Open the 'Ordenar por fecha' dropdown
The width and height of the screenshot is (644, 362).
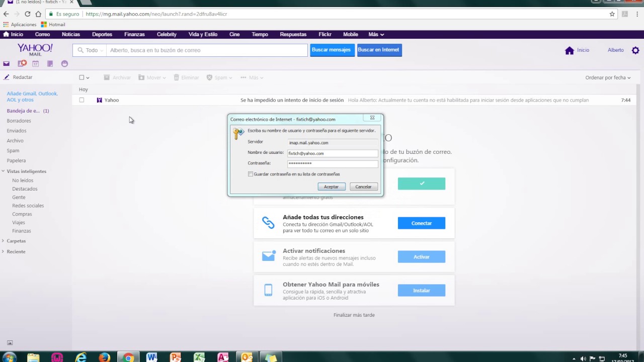click(608, 77)
